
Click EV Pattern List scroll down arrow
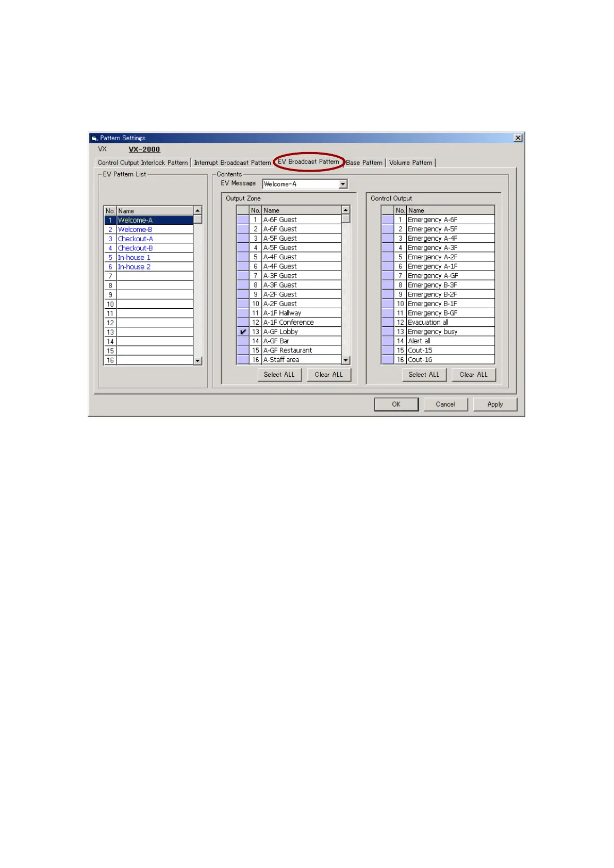click(197, 361)
